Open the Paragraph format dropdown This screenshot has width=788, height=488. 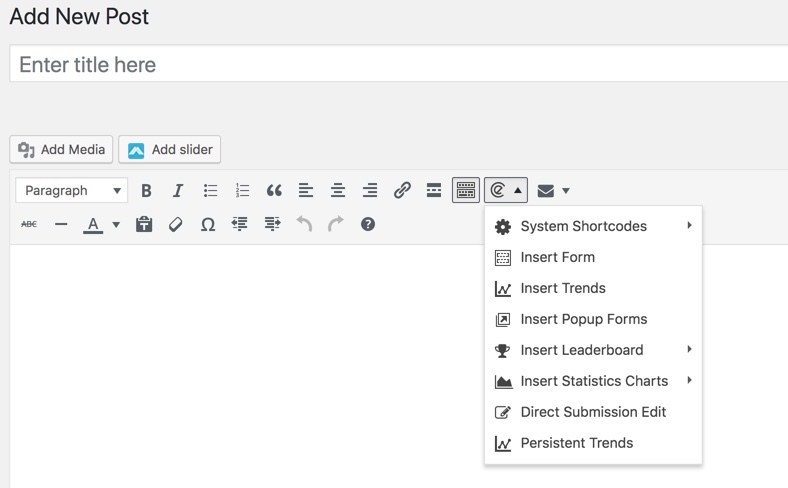[x=71, y=191]
